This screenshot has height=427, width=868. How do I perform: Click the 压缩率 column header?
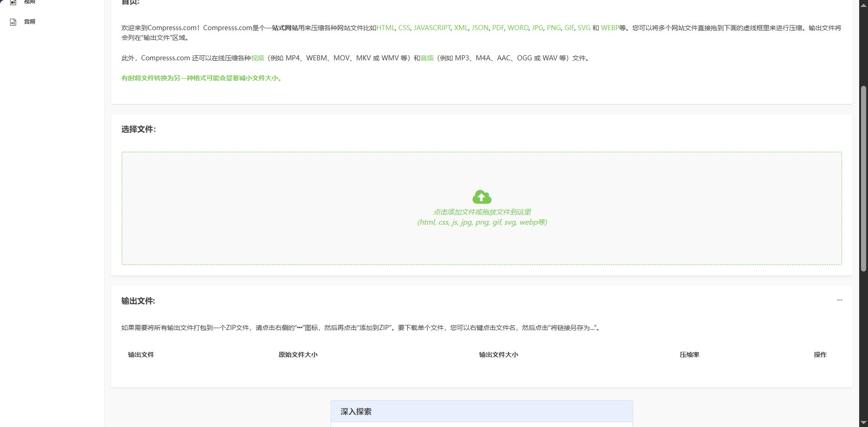point(689,355)
